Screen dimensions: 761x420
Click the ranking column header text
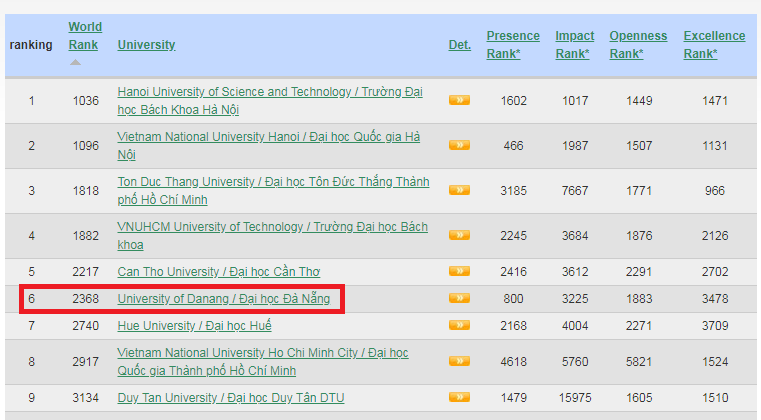pyautogui.click(x=31, y=45)
